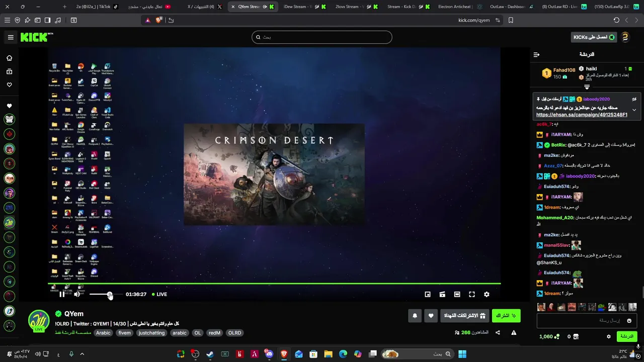The width and height of the screenshot is (644, 362).
Task: Switch to the YouTube browser tab
Action: point(149,7)
